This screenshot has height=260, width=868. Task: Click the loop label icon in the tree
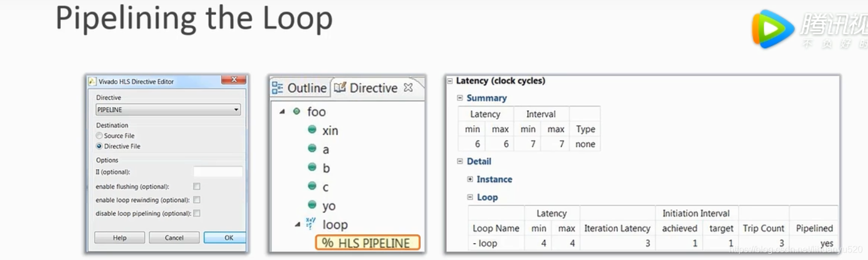[310, 223]
